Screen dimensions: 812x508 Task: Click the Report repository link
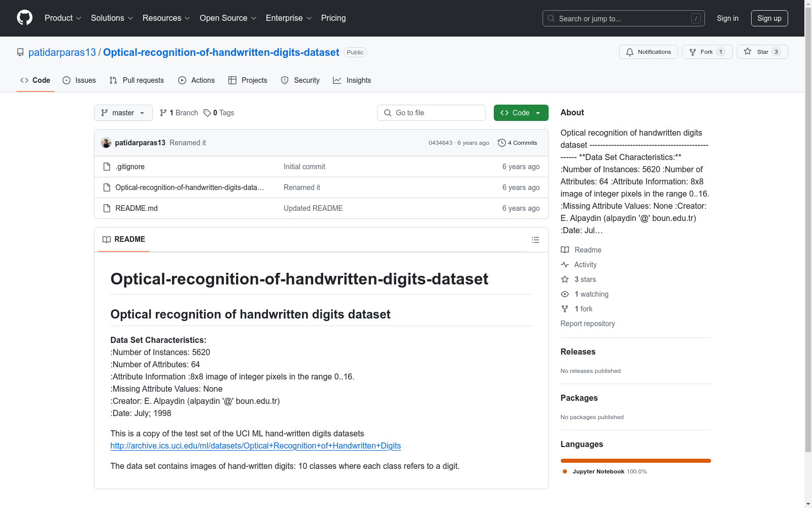pos(588,324)
